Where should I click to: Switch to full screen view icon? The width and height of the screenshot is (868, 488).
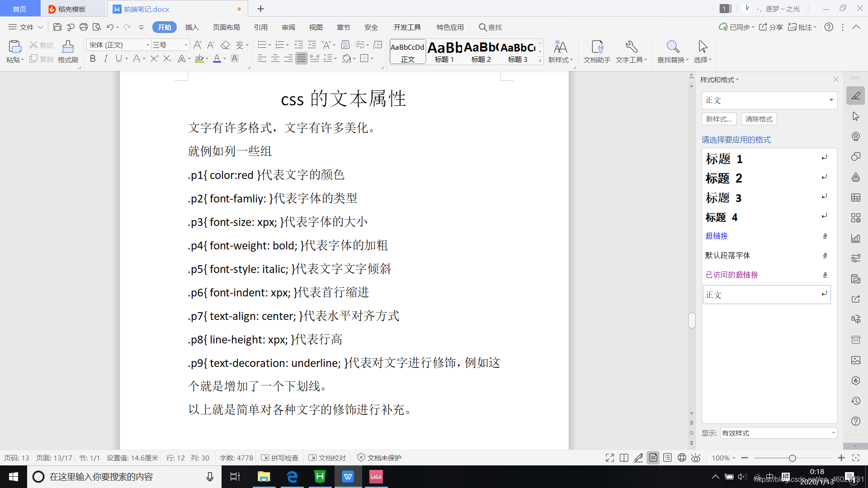(x=610, y=458)
